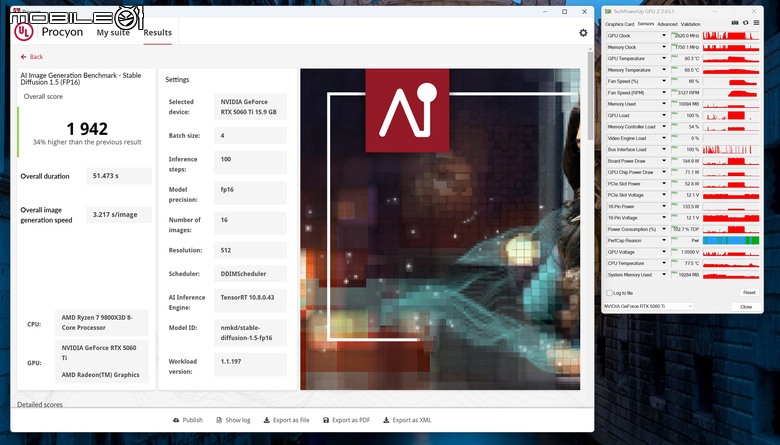Select the Sensors tab in GPU-Z
Image resolution: width=780 pixels, height=445 pixels.
(x=646, y=24)
